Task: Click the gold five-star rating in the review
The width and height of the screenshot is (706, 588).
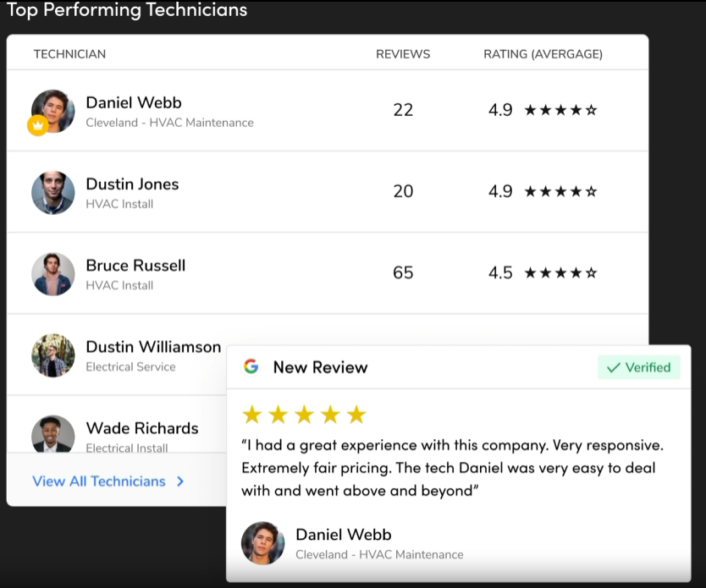Action: pos(305,415)
